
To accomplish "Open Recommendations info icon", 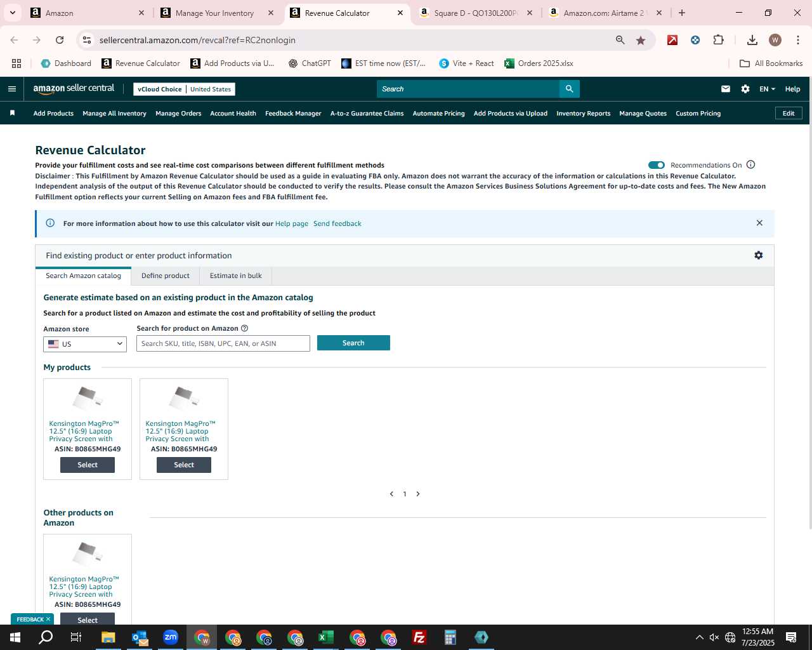I will (x=751, y=165).
